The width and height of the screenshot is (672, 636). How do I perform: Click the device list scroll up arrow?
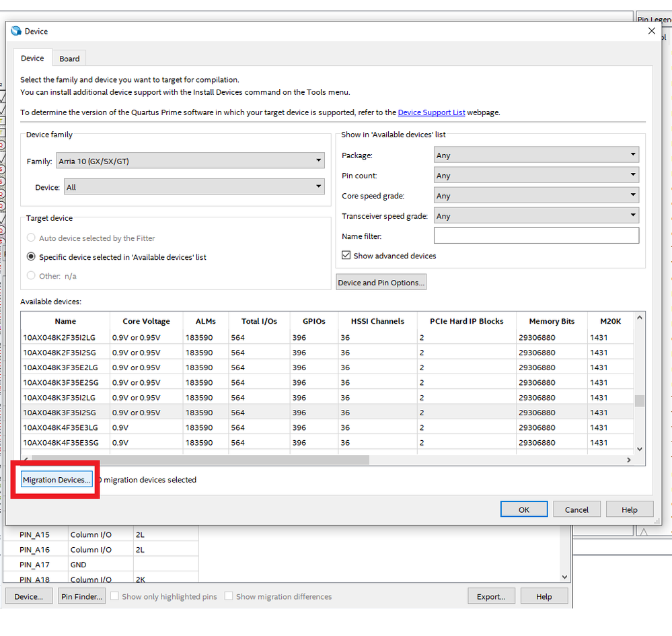click(x=640, y=318)
